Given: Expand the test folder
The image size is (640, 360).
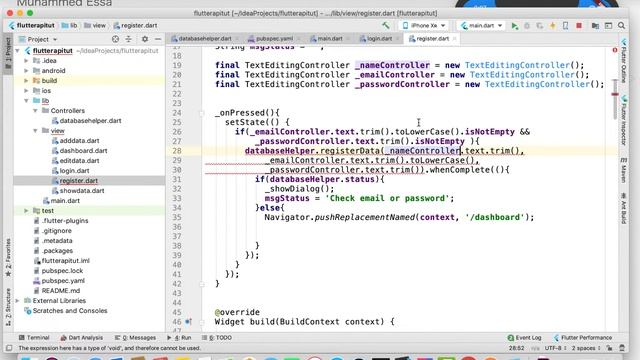Looking at the screenshot, I should pyautogui.click(x=27, y=211).
